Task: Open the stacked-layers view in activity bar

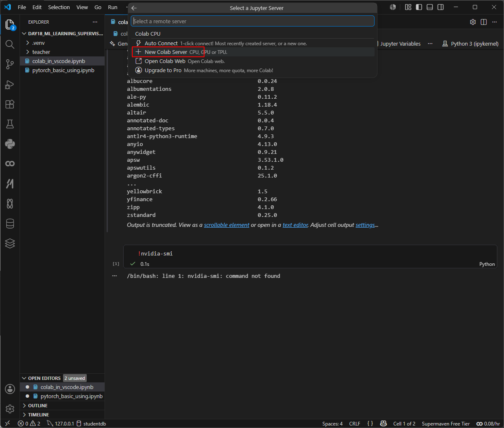Action: click(10, 243)
